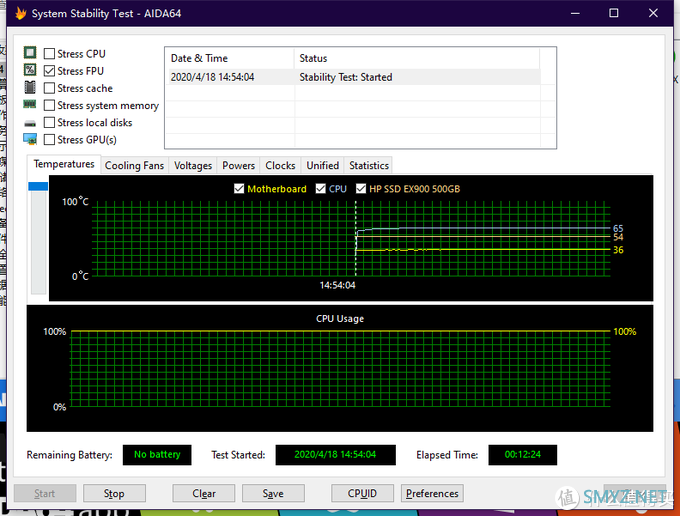
Task: Minimize the AIDA64 window
Action: pyautogui.click(x=575, y=13)
